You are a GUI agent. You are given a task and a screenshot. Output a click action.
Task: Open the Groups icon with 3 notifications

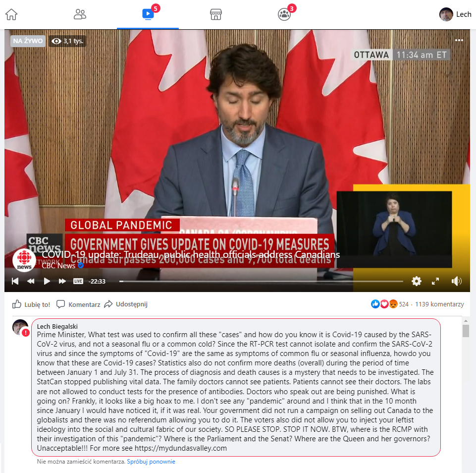[284, 14]
